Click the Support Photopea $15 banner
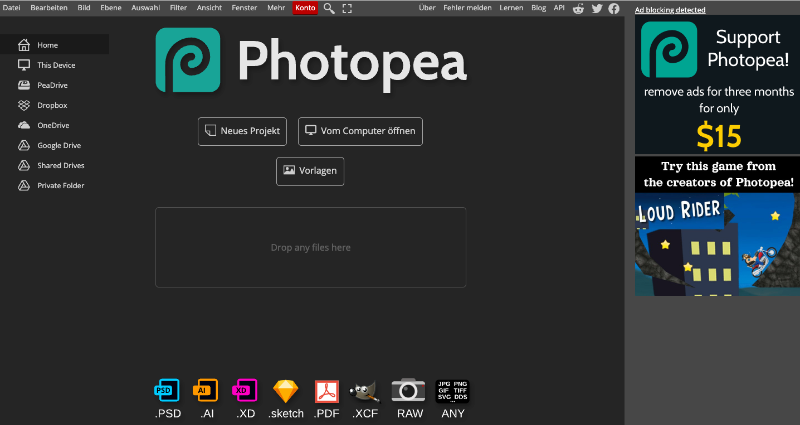 tap(717, 85)
